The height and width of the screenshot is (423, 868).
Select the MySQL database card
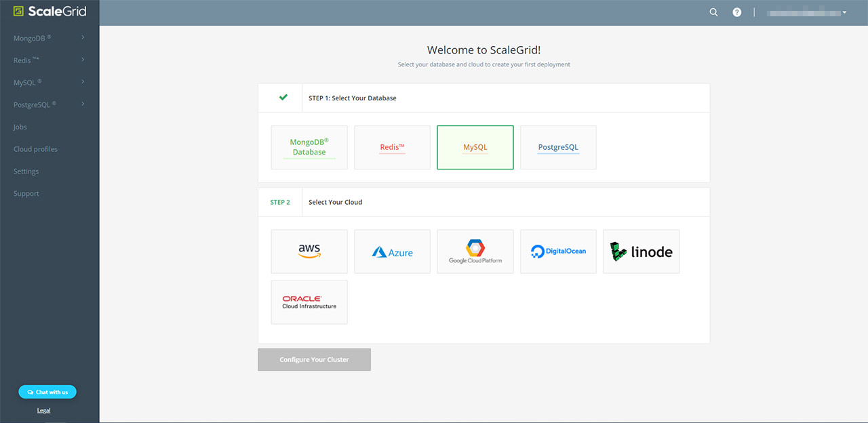(x=475, y=147)
